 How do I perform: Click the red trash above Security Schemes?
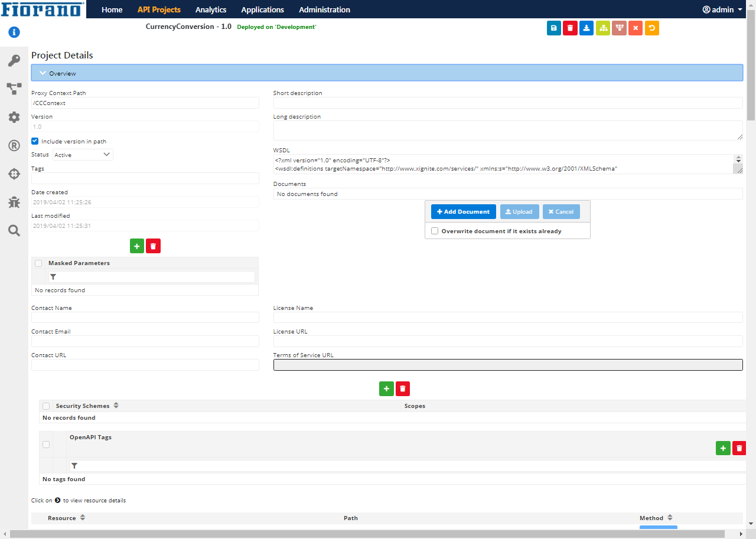(403, 388)
